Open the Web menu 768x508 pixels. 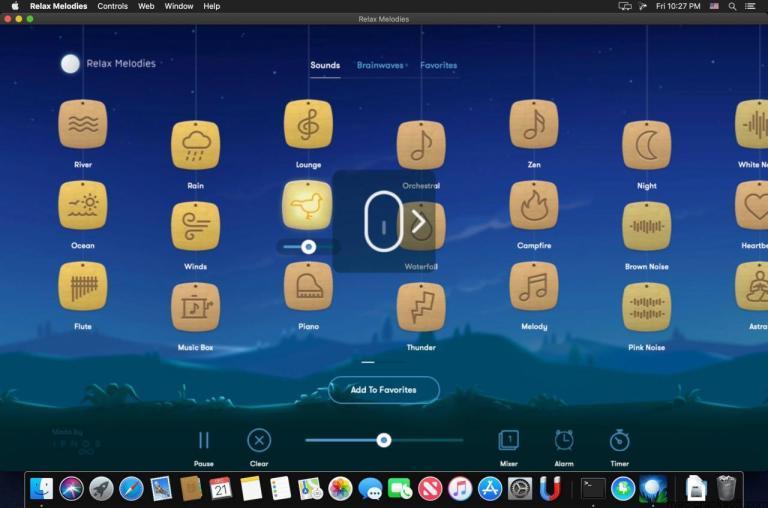click(x=146, y=6)
